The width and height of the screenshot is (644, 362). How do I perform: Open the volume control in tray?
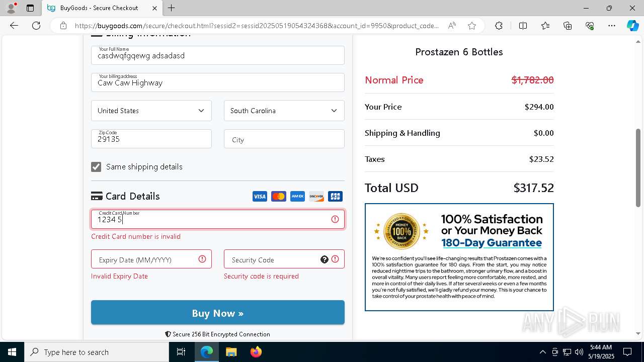(x=579, y=352)
